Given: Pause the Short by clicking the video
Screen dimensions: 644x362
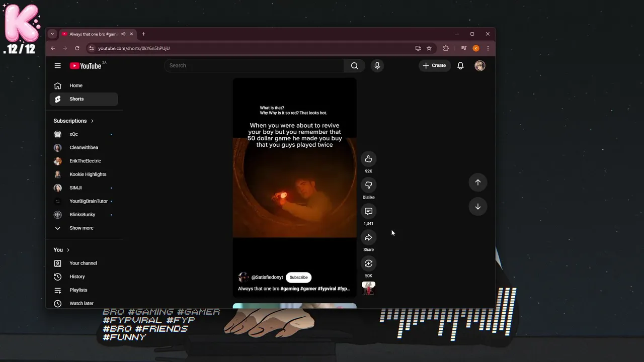Looking at the screenshot, I should [295, 188].
